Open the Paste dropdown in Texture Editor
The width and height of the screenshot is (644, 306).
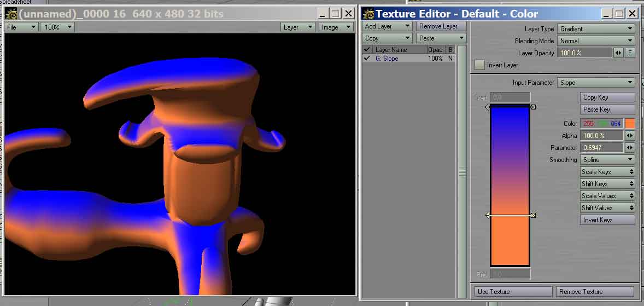point(442,38)
